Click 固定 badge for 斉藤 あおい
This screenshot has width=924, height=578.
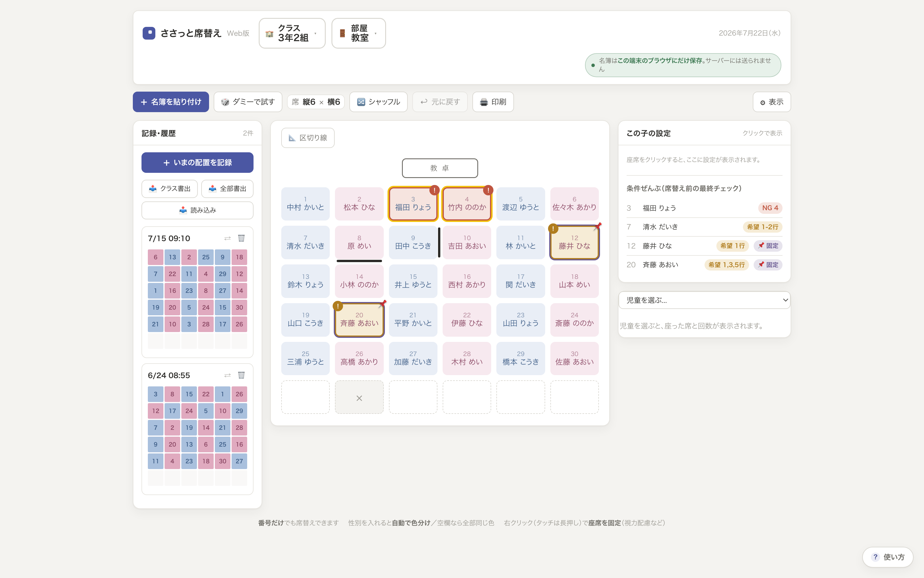pyautogui.click(x=768, y=264)
